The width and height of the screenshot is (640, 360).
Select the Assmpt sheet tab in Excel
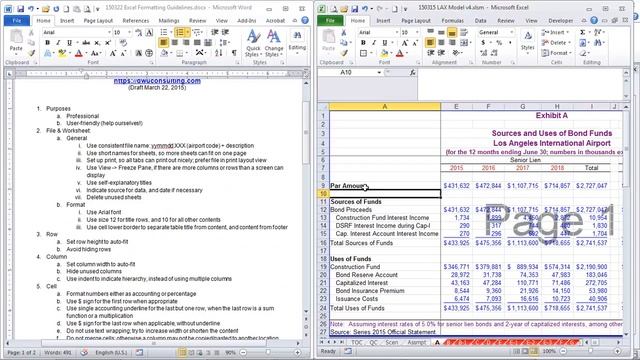click(416, 342)
